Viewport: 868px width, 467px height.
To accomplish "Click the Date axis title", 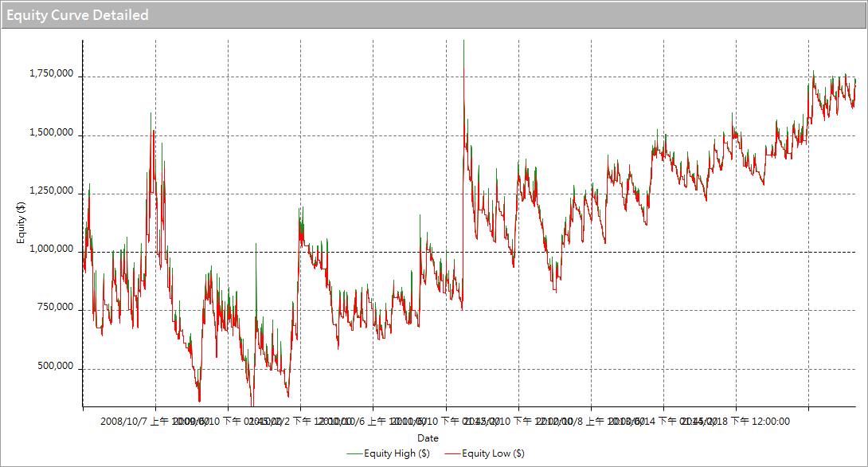I will coord(428,438).
